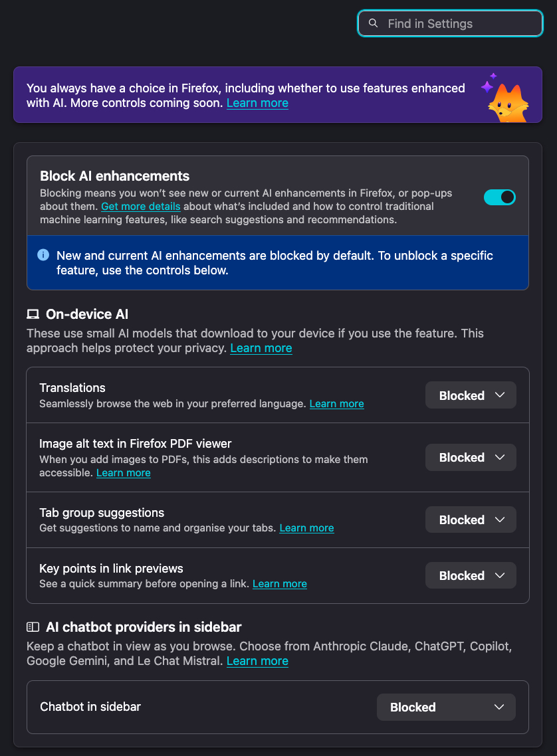The height and width of the screenshot is (756, 557).
Task: Open Learn more under AI chatbot providers
Action: point(257,661)
